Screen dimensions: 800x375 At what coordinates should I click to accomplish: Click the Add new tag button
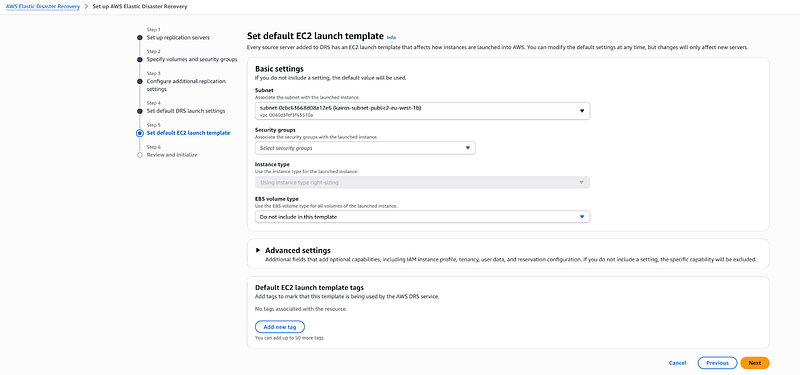click(x=280, y=327)
